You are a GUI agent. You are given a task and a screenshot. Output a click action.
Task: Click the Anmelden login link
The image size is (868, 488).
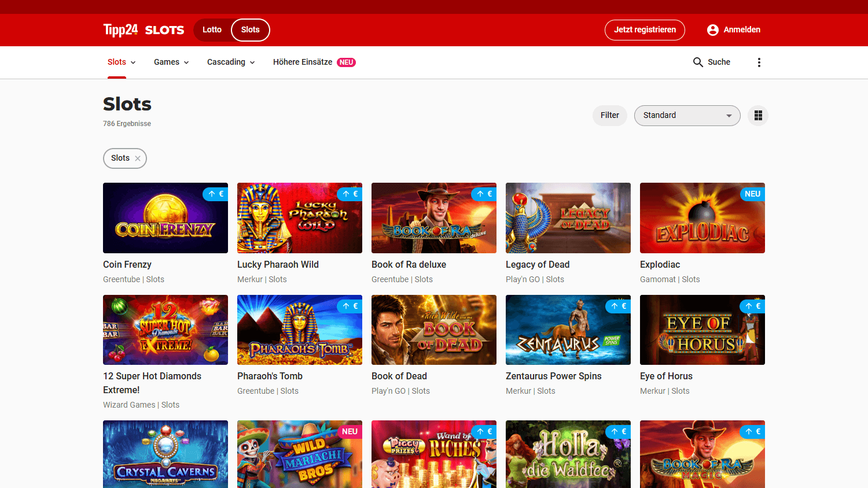tap(742, 30)
